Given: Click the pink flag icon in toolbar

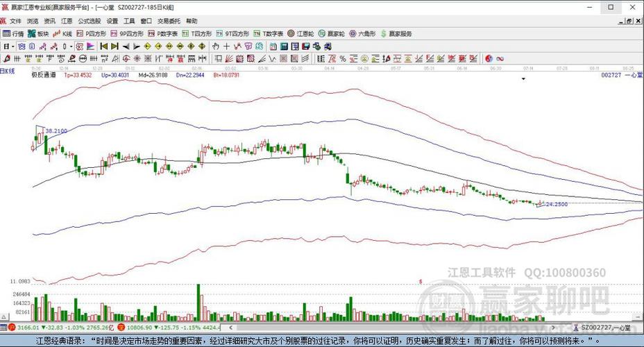Looking at the screenshot, I should click(x=90, y=46).
